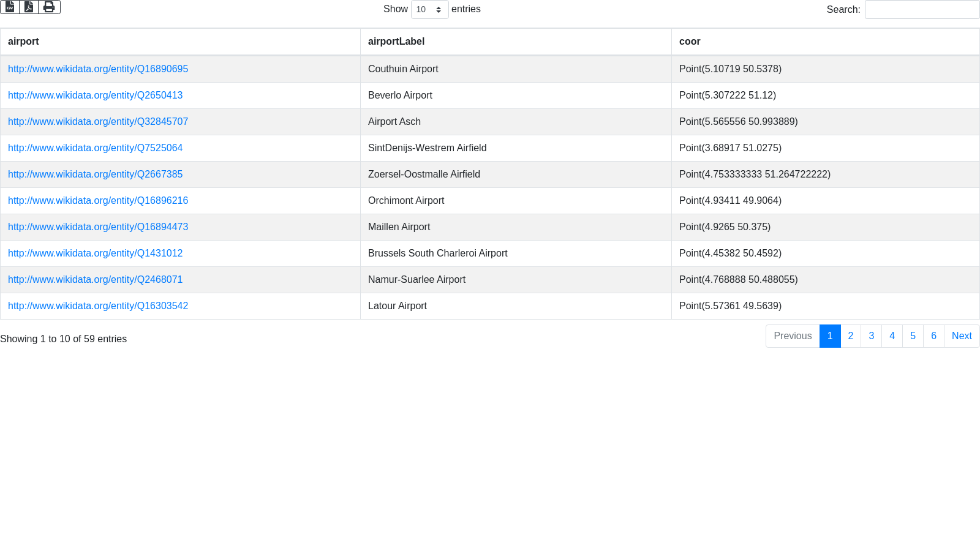
Task: Go to last page 6
Action: click(934, 336)
